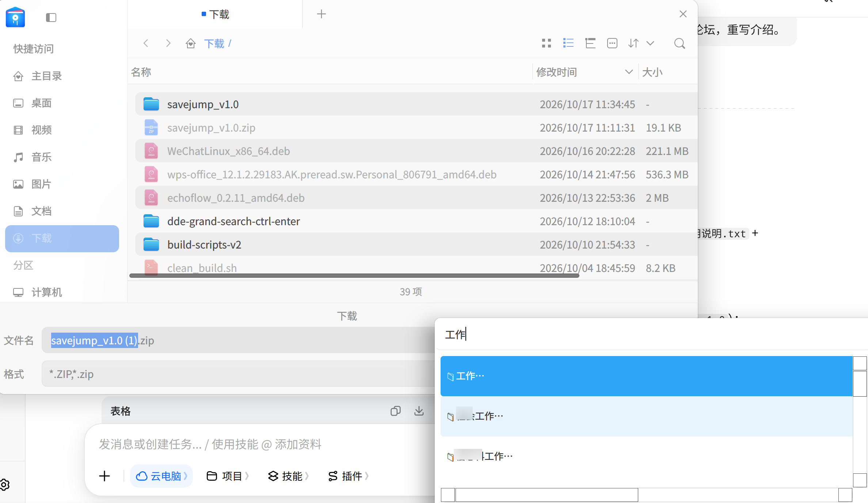
Task: Click the plus attach button in chat
Action: 104,476
